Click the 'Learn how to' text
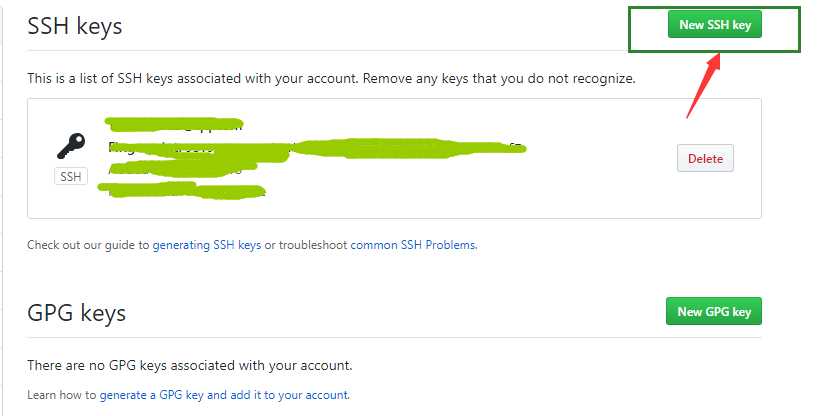 click(x=62, y=395)
